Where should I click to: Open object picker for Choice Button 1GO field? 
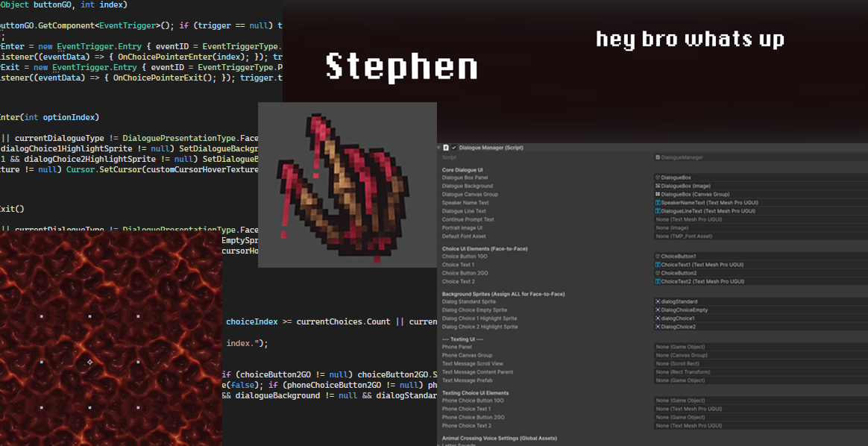click(x=863, y=256)
